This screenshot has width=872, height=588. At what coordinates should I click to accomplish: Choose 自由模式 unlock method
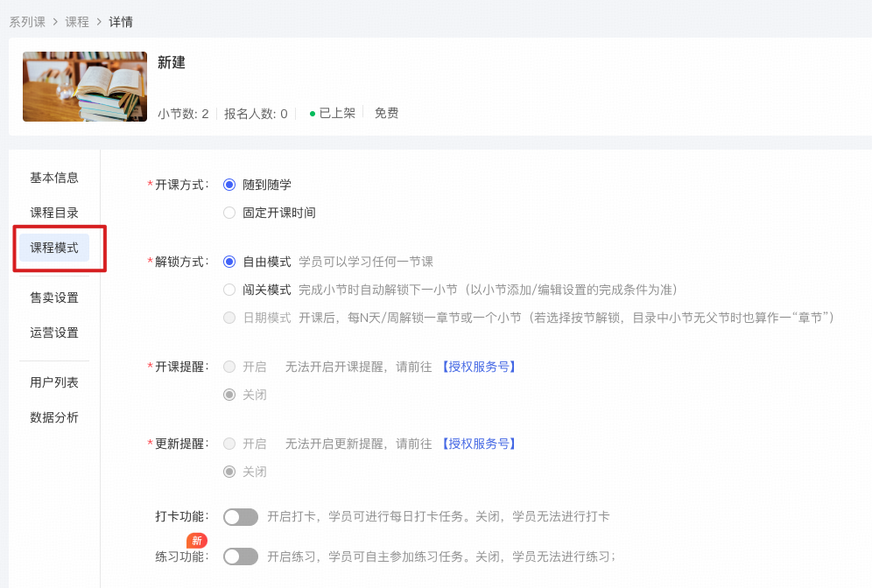(x=229, y=262)
